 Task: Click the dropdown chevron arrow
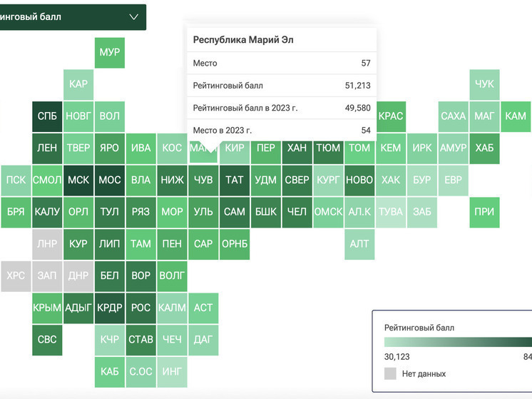coord(134,17)
